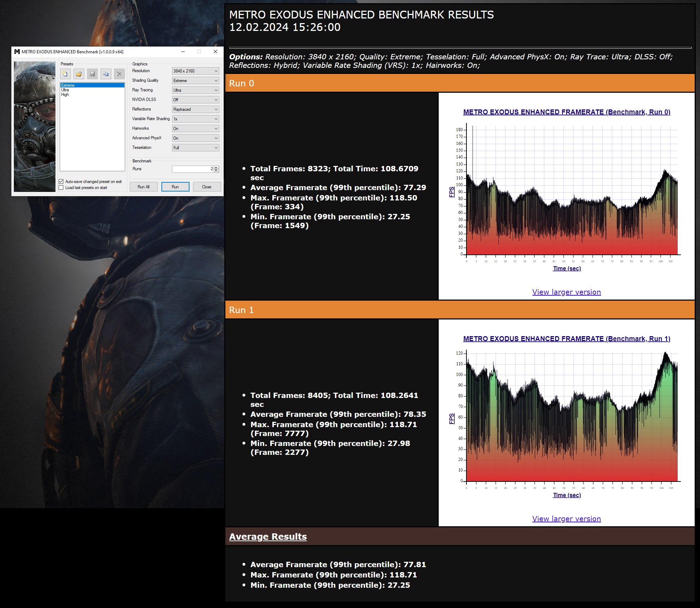Select the High preset in list

tap(65, 95)
